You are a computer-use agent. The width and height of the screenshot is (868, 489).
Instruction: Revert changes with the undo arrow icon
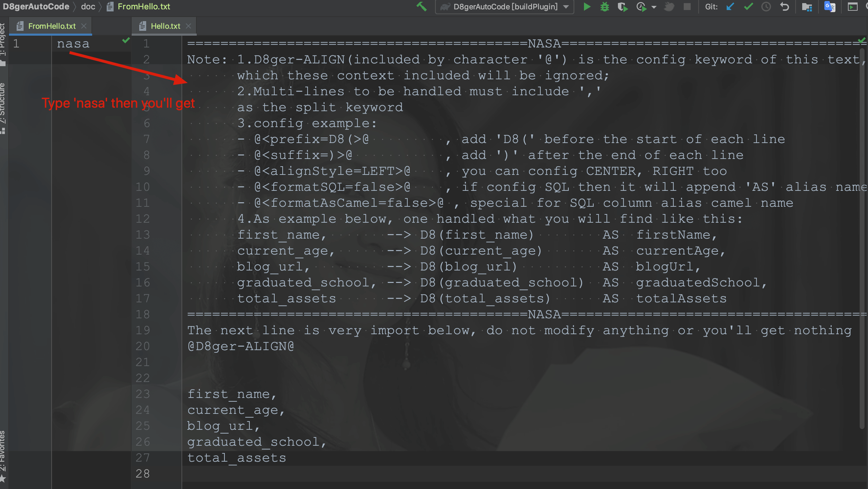coord(785,7)
